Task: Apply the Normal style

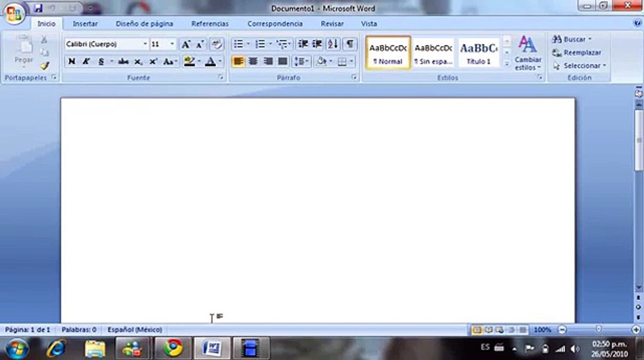Action: click(388, 52)
